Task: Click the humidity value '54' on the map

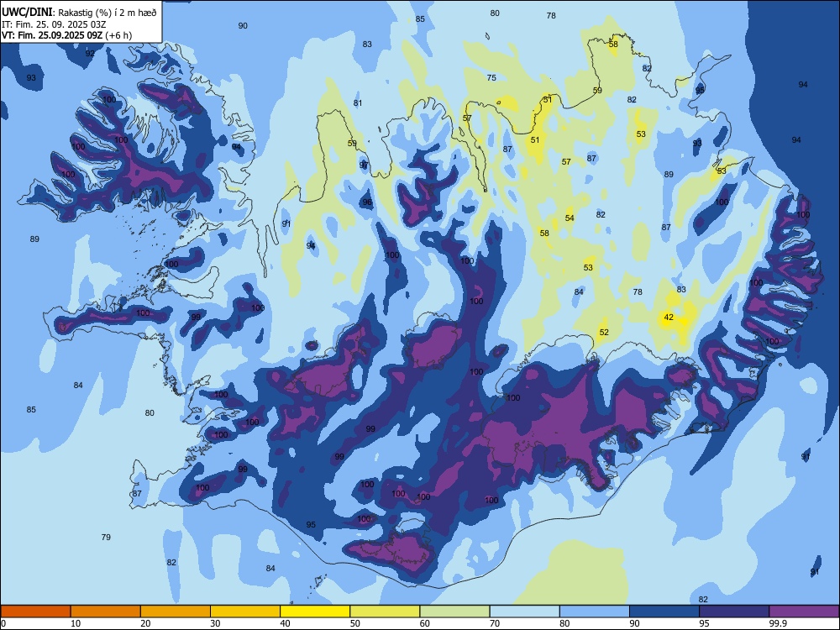Action: tap(570, 218)
